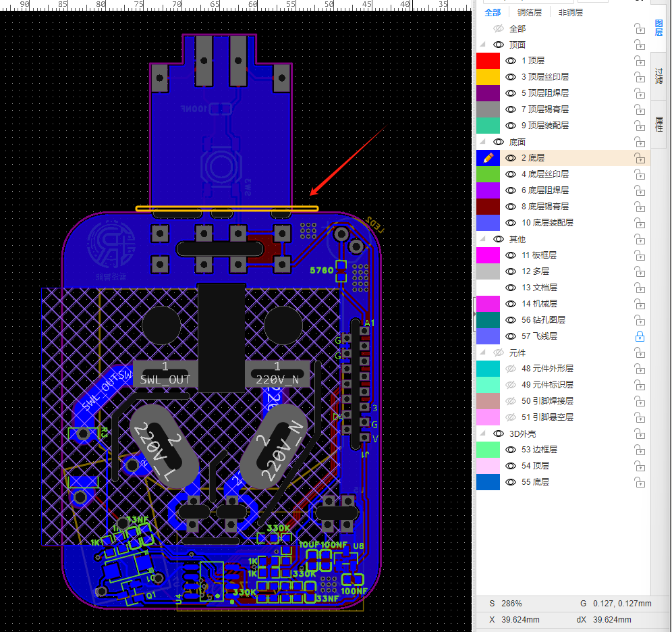Collapse the 3D外壳 layer group
The height and width of the screenshot is (632, 672).
coord(483,434)
